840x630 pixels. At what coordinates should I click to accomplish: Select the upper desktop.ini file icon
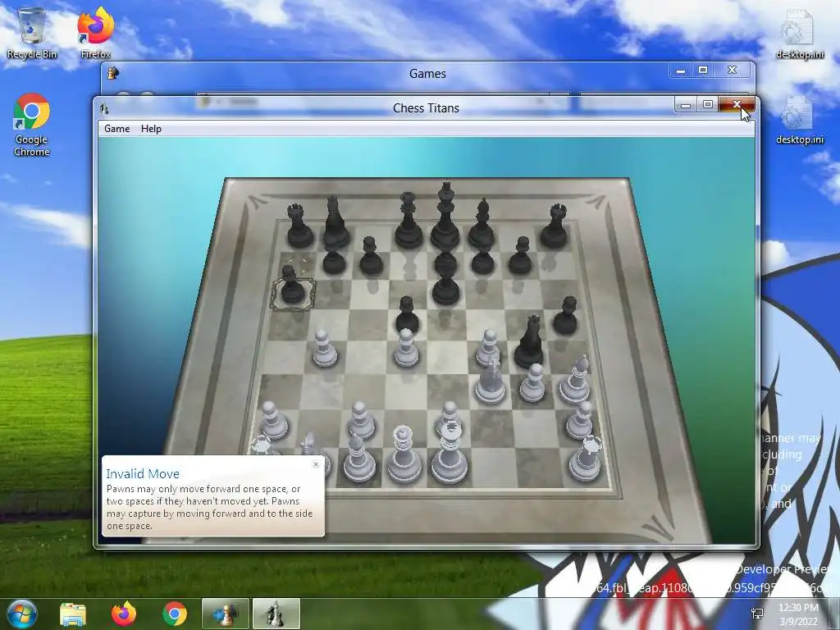[x=799, y=34]
